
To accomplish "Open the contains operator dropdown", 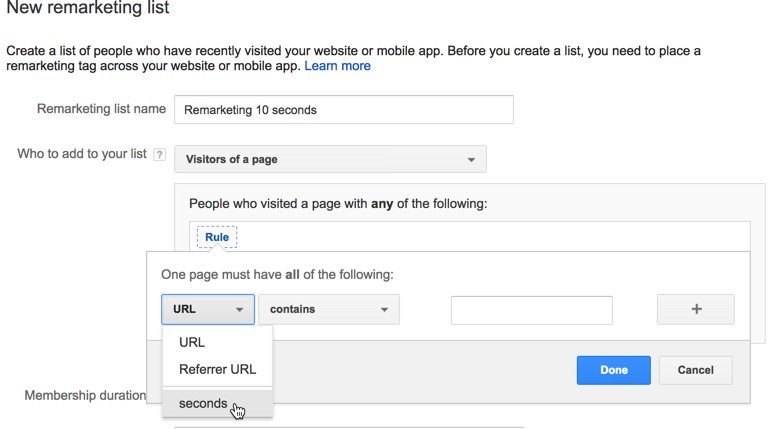I will click(x=328, y=309).
